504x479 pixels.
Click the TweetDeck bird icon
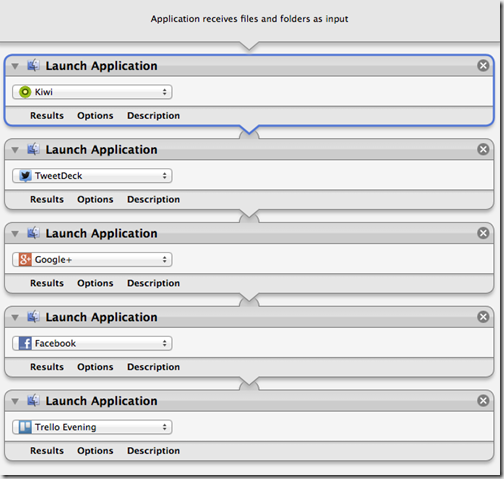(25, 176)
